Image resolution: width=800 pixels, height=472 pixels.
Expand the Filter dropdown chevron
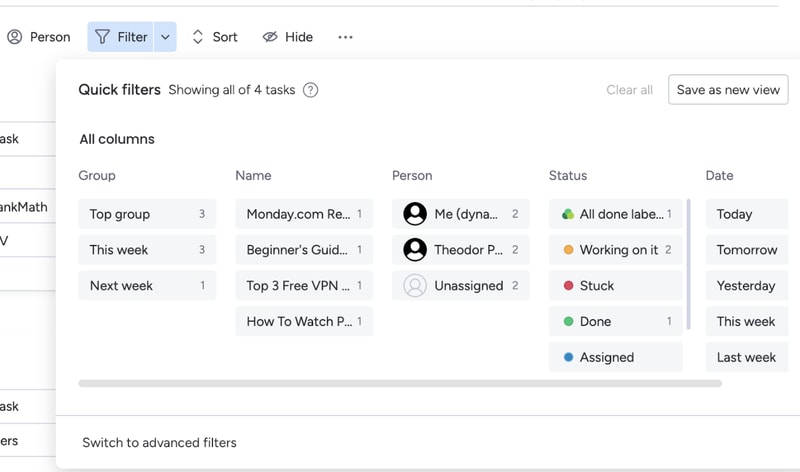[x=165, y=37]
